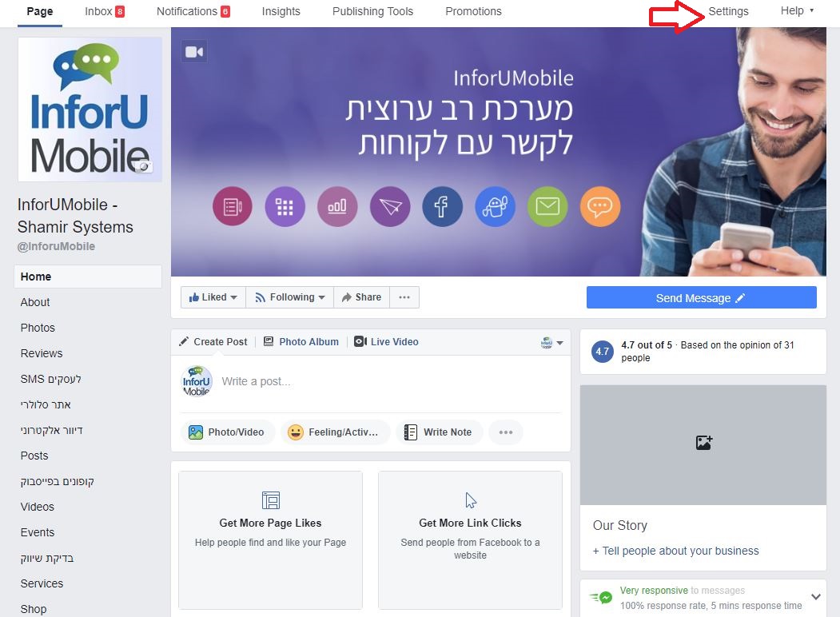840x617 pixels.
Task: Open the post-as page selector dropdown
Action: [551, 343]
